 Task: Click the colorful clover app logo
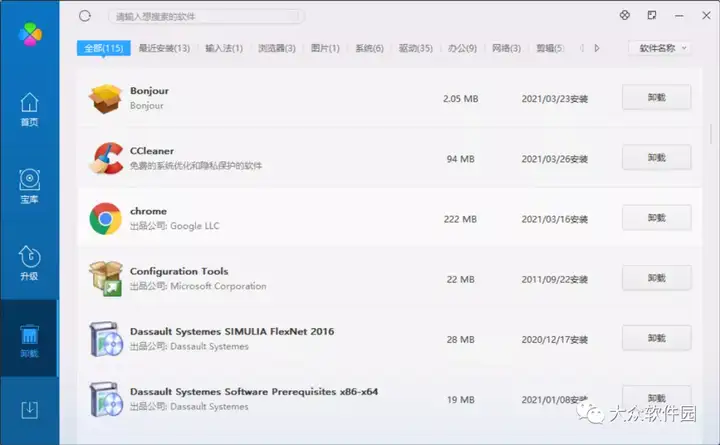coord(30,34)
